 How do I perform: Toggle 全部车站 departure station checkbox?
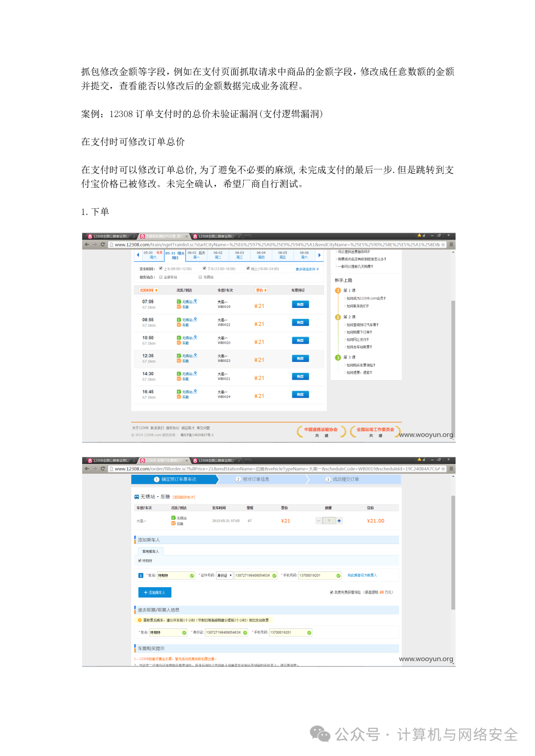(160, 277)
